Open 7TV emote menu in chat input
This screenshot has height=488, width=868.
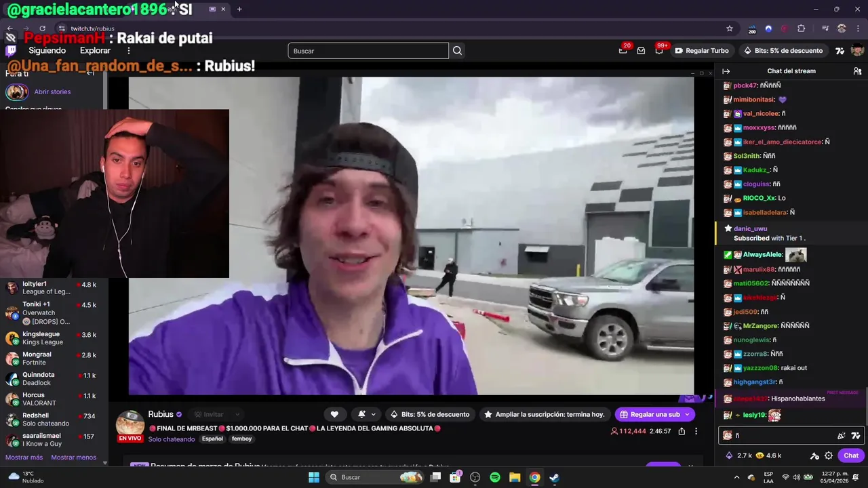pos(856,436)
